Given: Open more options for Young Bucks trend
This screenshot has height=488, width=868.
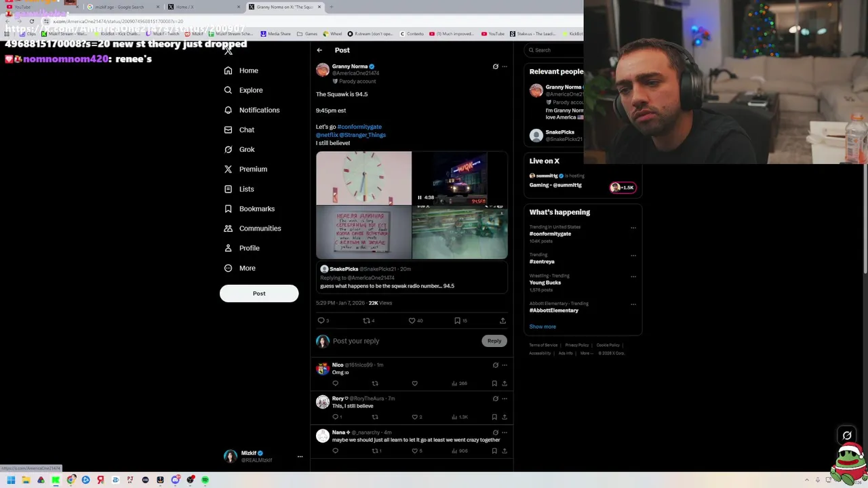Looking at the screenshot, I should 633,277.
